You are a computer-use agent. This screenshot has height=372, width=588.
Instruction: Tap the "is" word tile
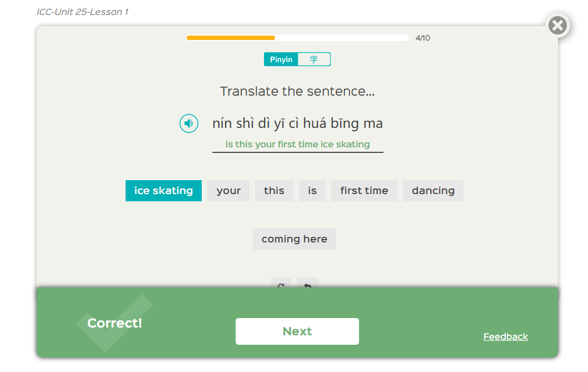tap(312, 191)
